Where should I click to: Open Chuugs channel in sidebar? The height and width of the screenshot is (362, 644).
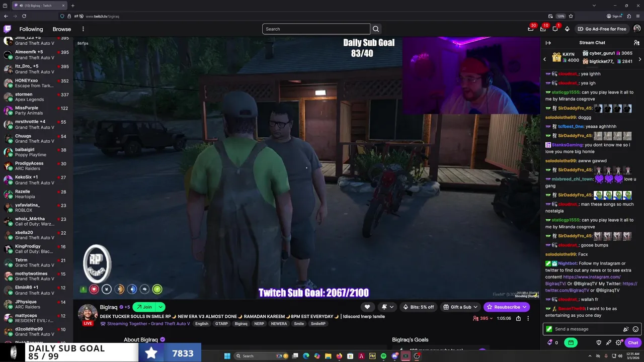pyautogui.click(x=36, y=138)
